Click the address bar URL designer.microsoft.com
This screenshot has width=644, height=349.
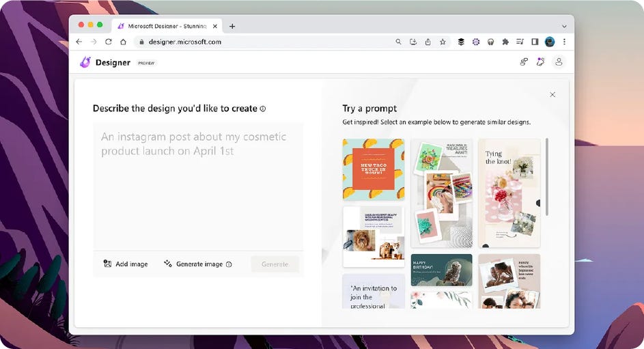185,42
